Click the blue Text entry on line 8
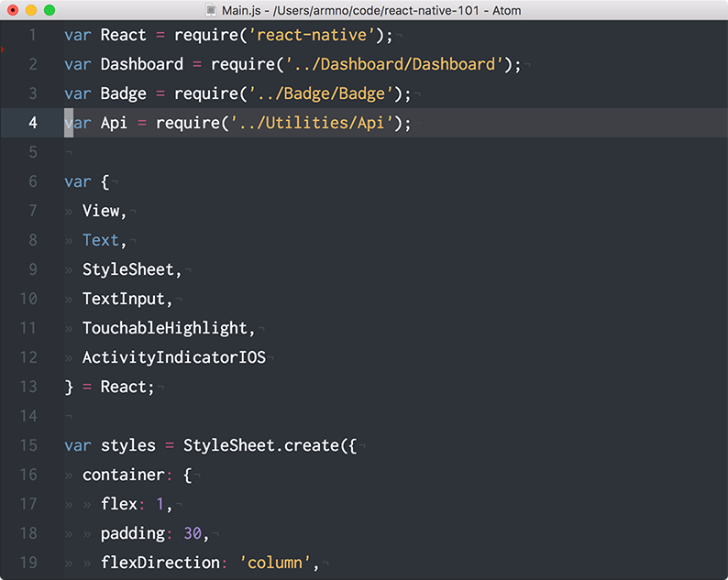The width and height of the screenshot is (728, 580). click(x=101, y=240)
